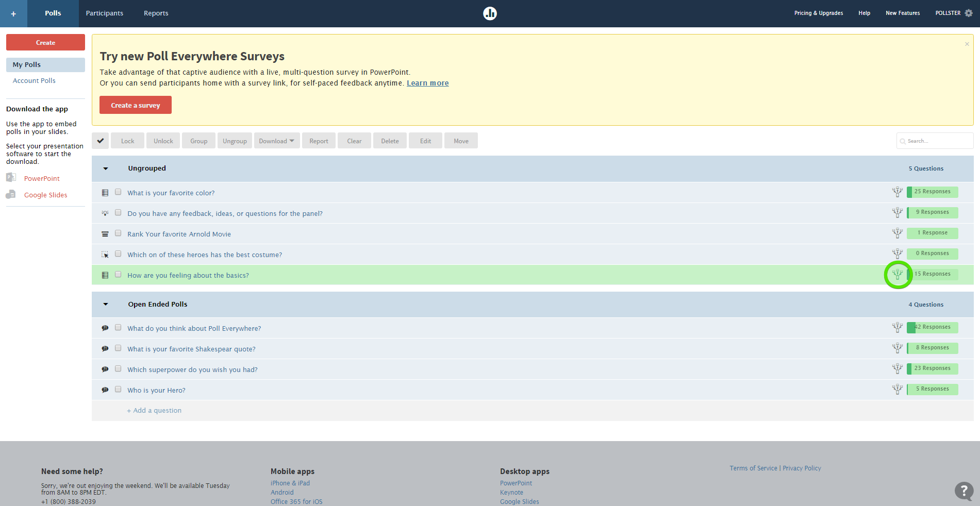Check the Poll Everywhere opinion poll checkbox

pyautogui.click(x=118, y=327)
